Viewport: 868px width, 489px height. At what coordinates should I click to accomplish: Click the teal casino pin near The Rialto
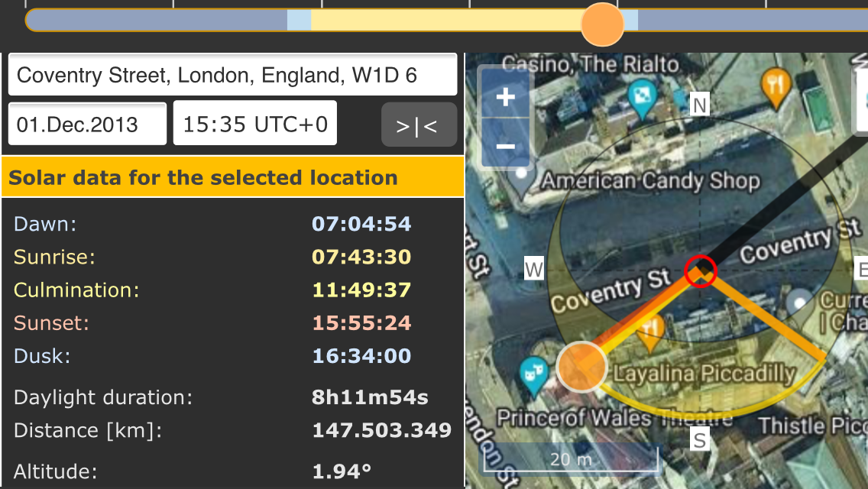point(642,99)
